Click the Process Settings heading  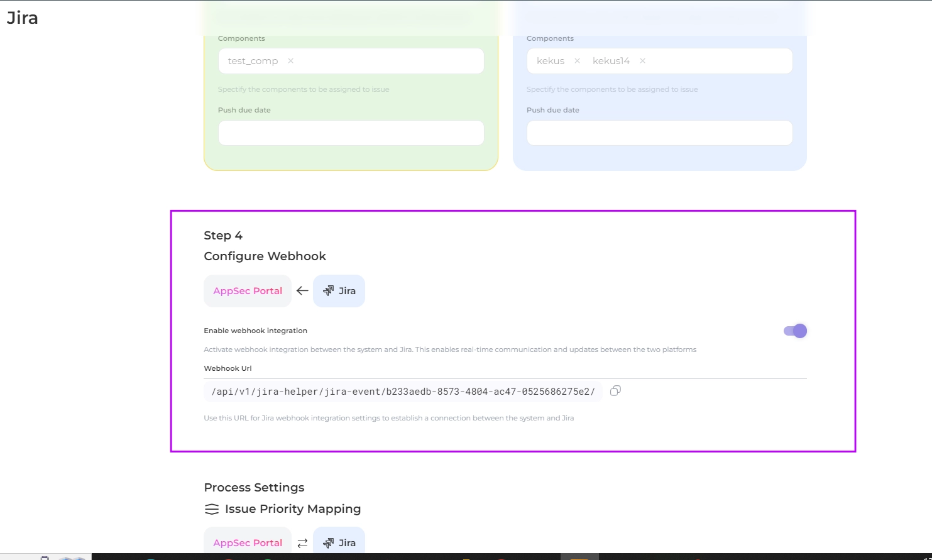[x=254, y=488]
